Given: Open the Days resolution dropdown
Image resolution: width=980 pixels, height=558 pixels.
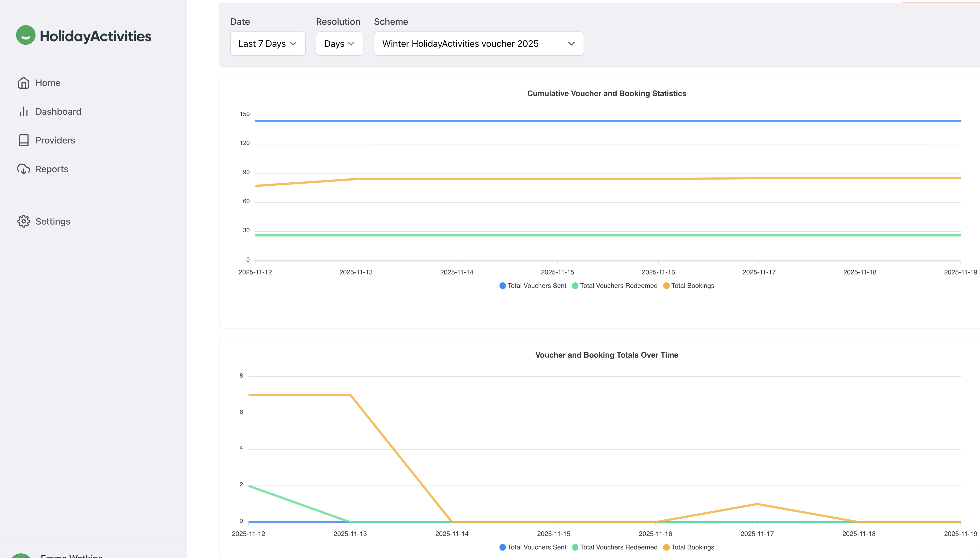Looking at the screenshot, I should point(339,44).
